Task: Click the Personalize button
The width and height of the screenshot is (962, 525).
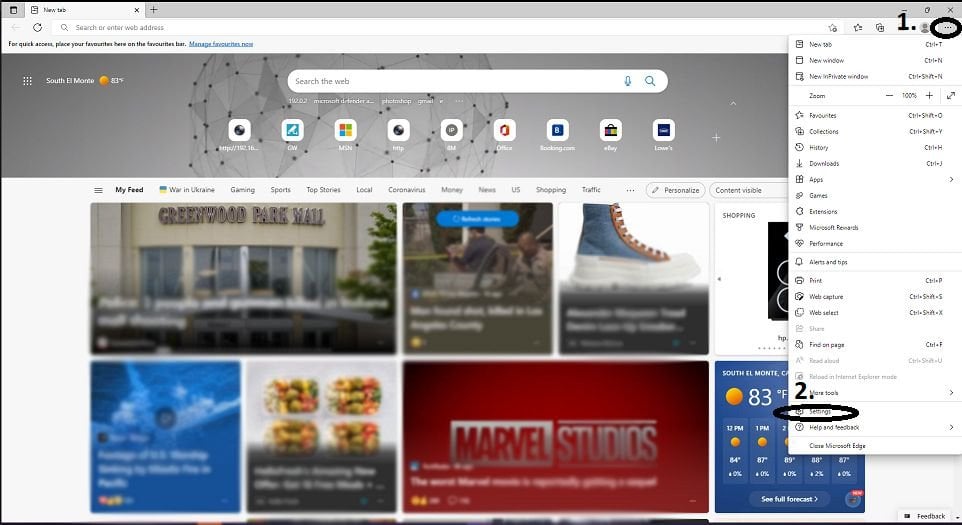Action: [x=675, y=190]
